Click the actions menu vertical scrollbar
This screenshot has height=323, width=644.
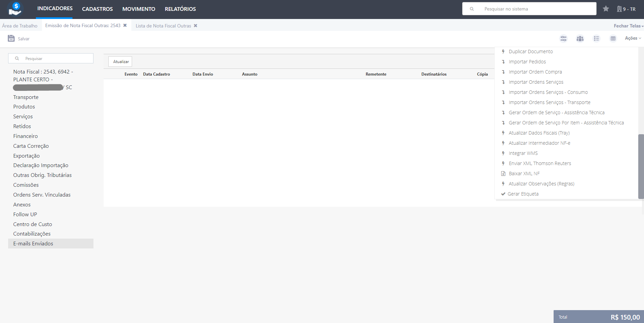pyautogui.click(x=641, y=166)
